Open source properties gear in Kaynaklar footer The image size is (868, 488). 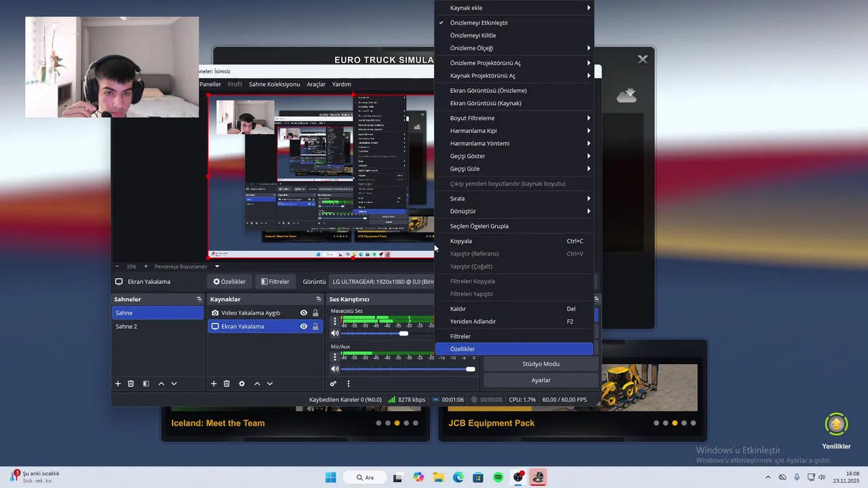242,384
